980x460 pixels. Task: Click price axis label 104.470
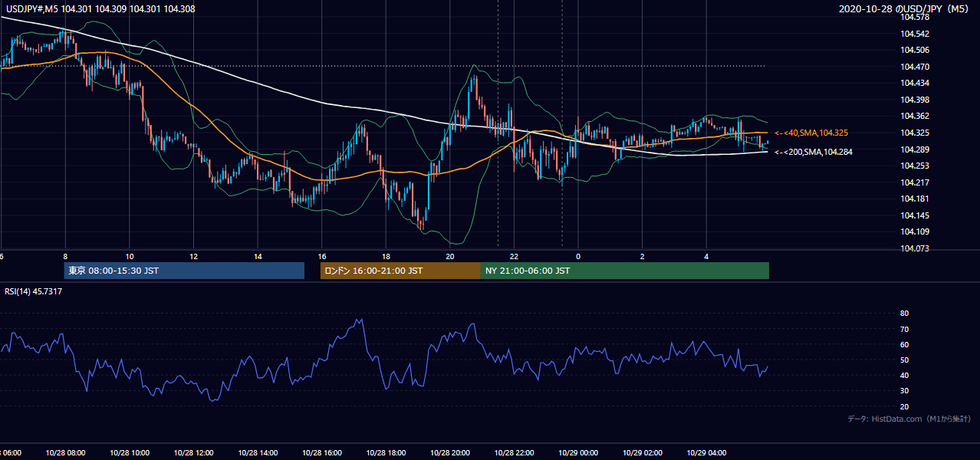click(914, 67)
